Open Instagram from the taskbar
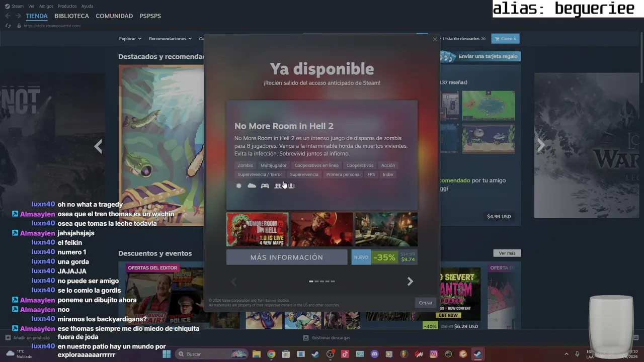Viewport: 644px width, 362px height. [x=433, y=354]
